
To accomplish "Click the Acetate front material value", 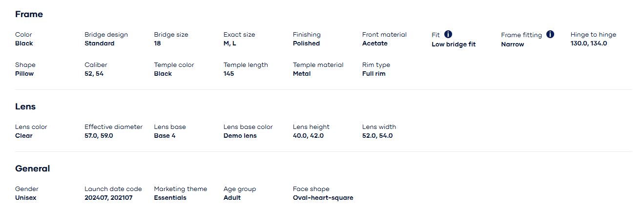I will (x=374, y=43).
